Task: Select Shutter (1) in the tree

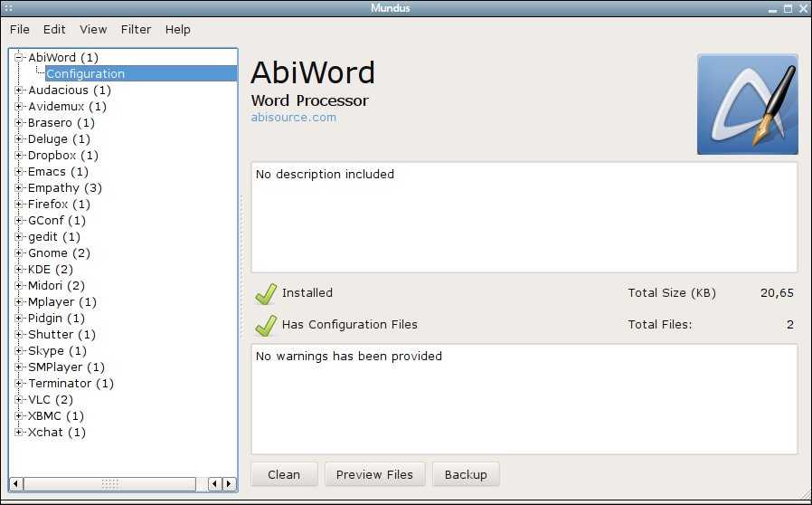Action: point(61,335)
